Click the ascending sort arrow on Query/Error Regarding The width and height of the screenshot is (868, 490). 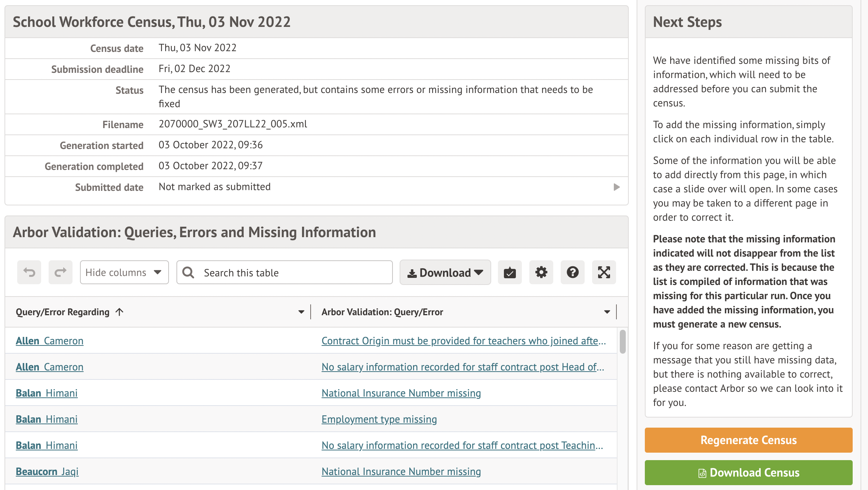coord(119,312)
